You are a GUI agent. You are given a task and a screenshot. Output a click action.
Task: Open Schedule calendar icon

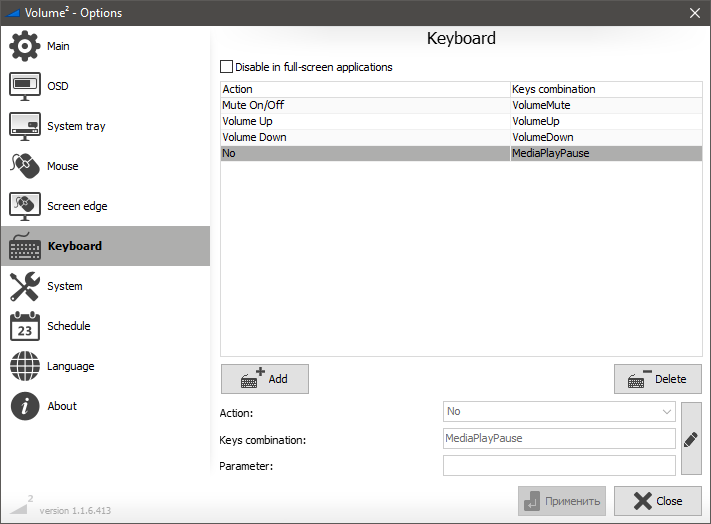[25, 327]
